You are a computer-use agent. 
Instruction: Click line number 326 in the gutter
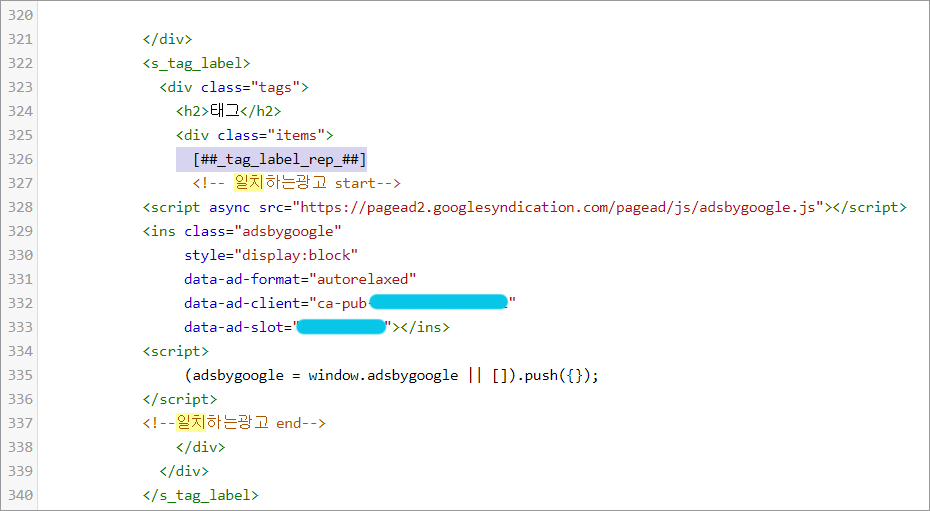click(x=21, y=159)
